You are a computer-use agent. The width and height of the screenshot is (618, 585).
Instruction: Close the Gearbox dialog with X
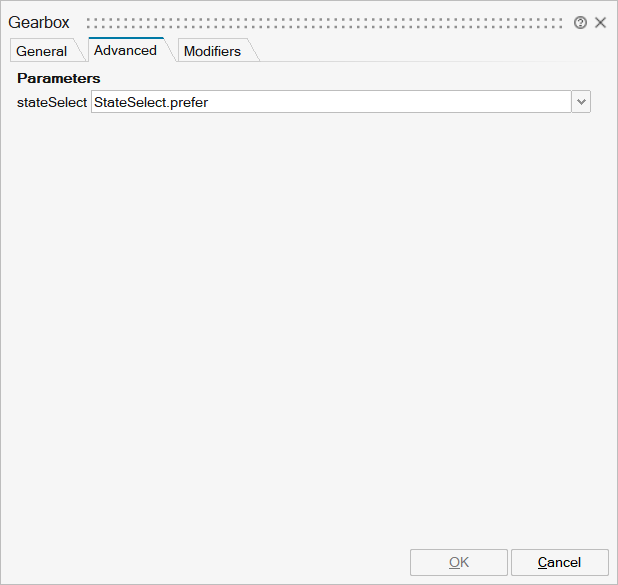point(601,23)
